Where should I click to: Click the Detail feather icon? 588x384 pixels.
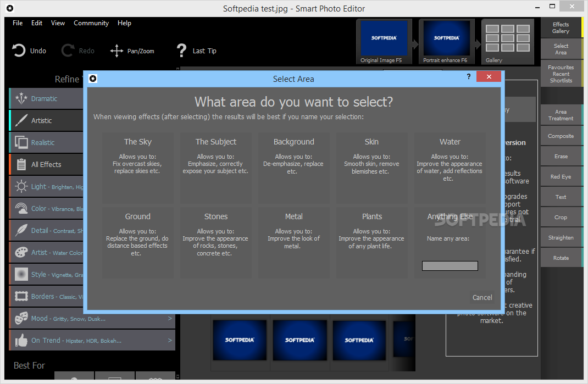(x=21, y=230)
